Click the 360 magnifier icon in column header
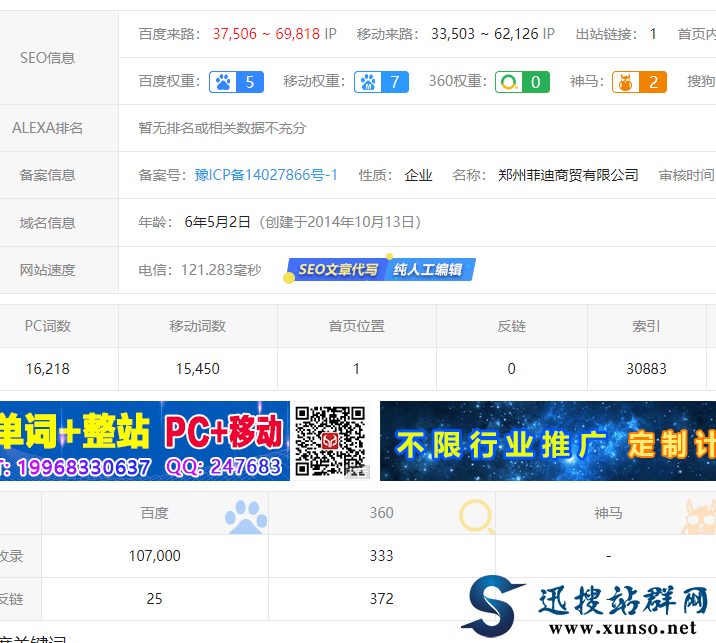716x643 pixels. (x=477, y=517)
